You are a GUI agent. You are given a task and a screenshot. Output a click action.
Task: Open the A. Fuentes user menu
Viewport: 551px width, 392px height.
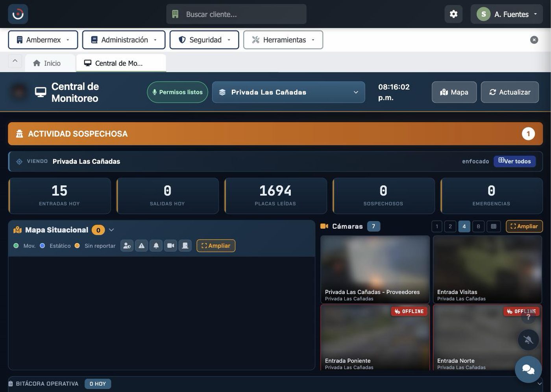coord(507,14)
